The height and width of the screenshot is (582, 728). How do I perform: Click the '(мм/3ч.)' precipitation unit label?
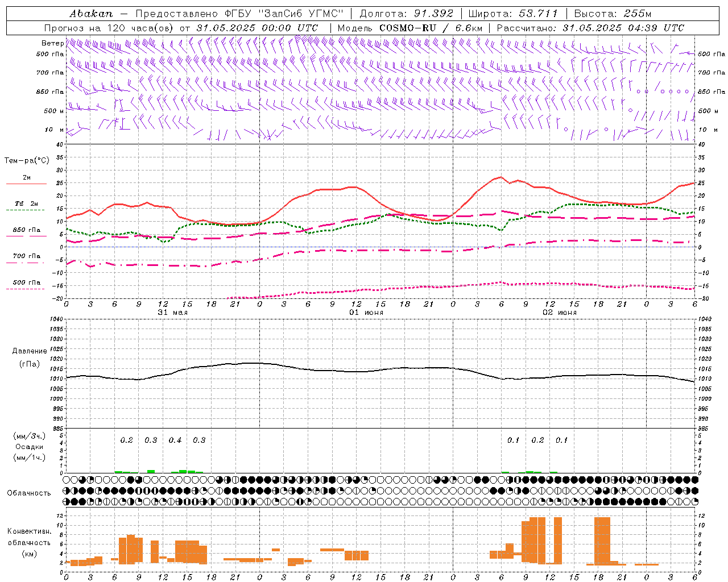click(29, 436)
